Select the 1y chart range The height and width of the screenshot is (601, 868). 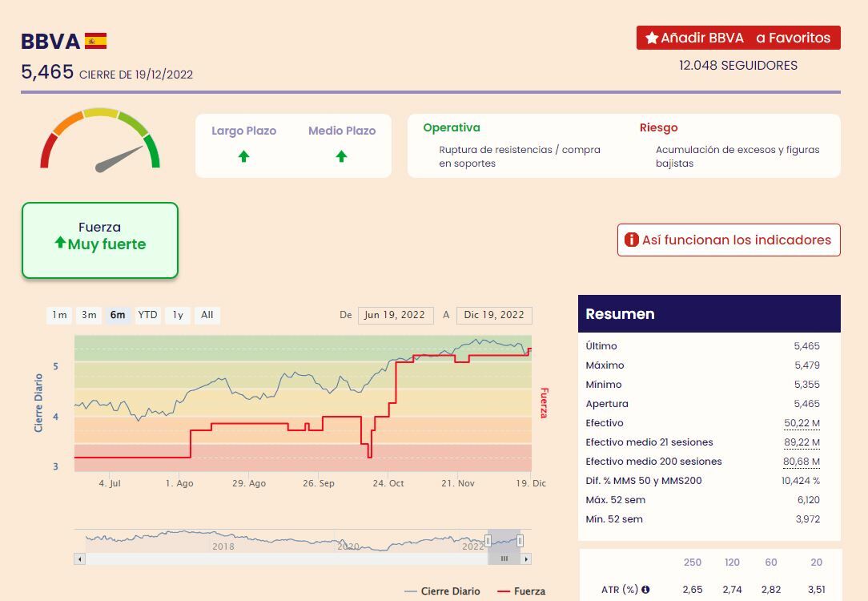(178, 315)
